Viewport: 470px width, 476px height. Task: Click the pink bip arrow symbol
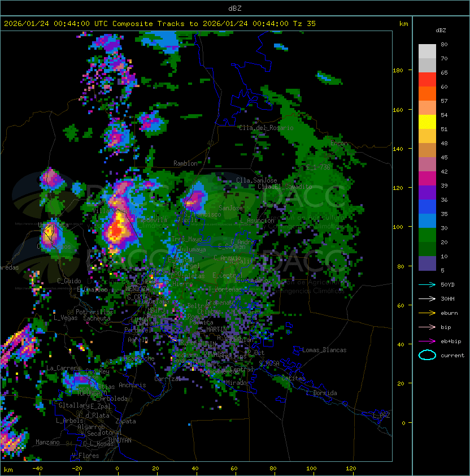(427, 327)
